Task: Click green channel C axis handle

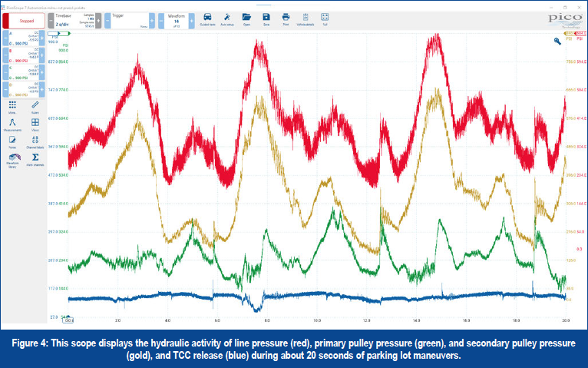Action: (64, 34)
